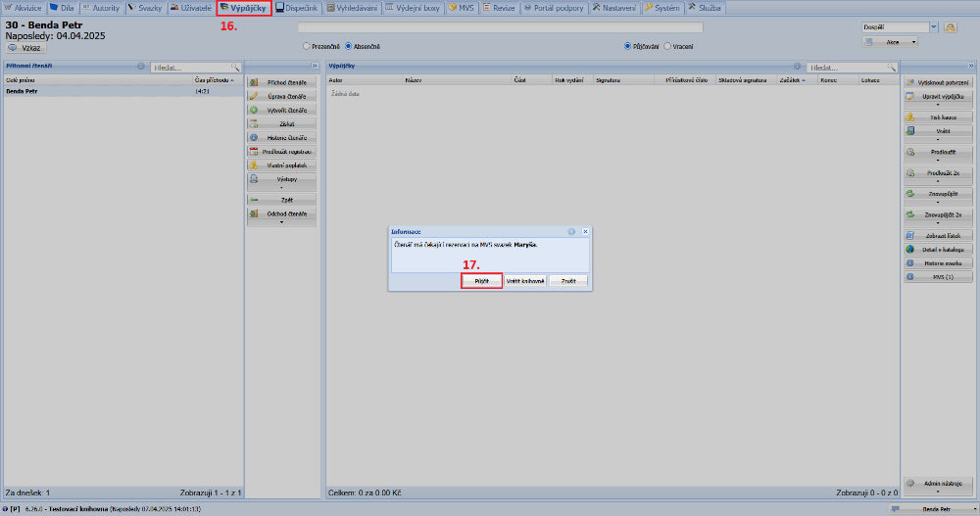The height and width of the screenshot is (516, 980).
Task: Select the Prezenčně radio button
Action: click(x=308, y=46)
